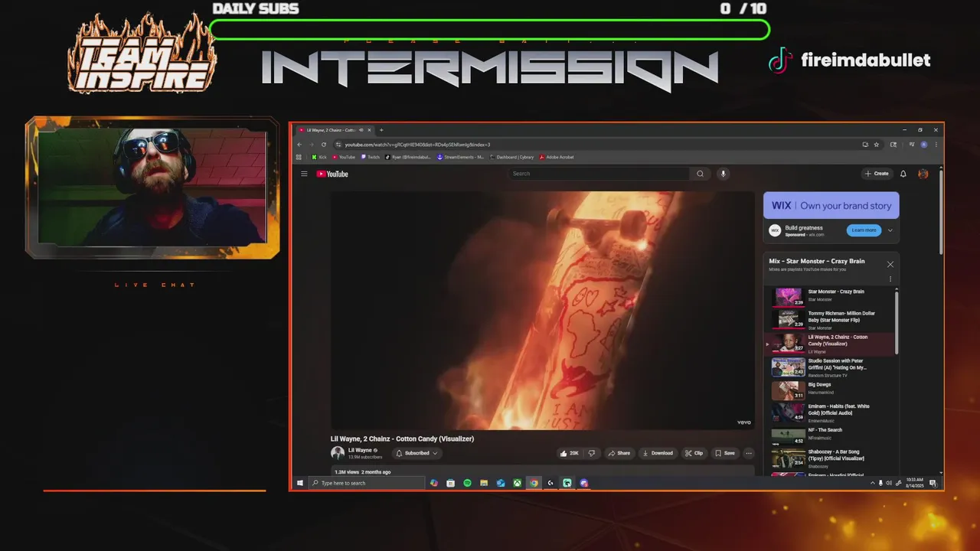Image resolution: width=980 pixels, height=551 pixels.
Task: Open the Xbox app from the taskbar
Action: (x=518, y=483)
